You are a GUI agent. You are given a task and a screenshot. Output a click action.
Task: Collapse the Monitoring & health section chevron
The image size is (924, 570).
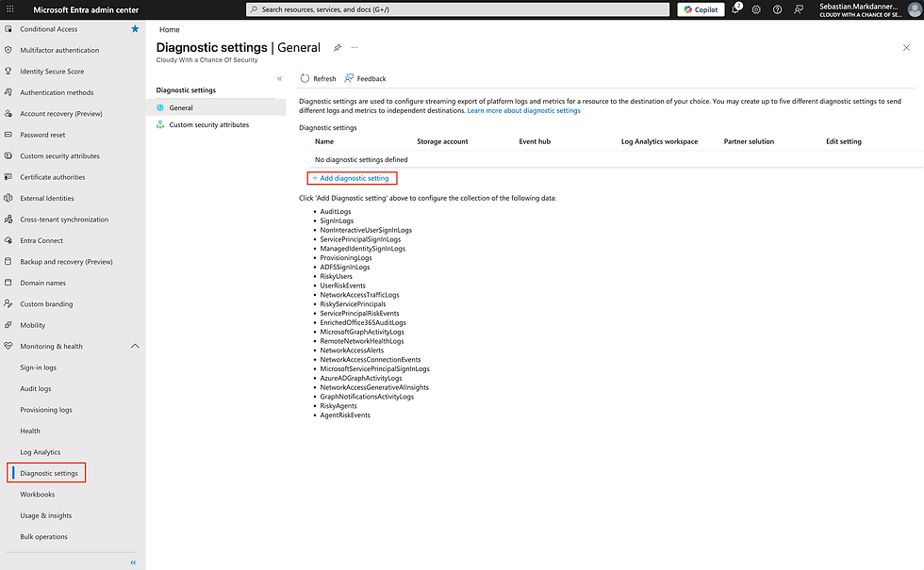point(135,347)
